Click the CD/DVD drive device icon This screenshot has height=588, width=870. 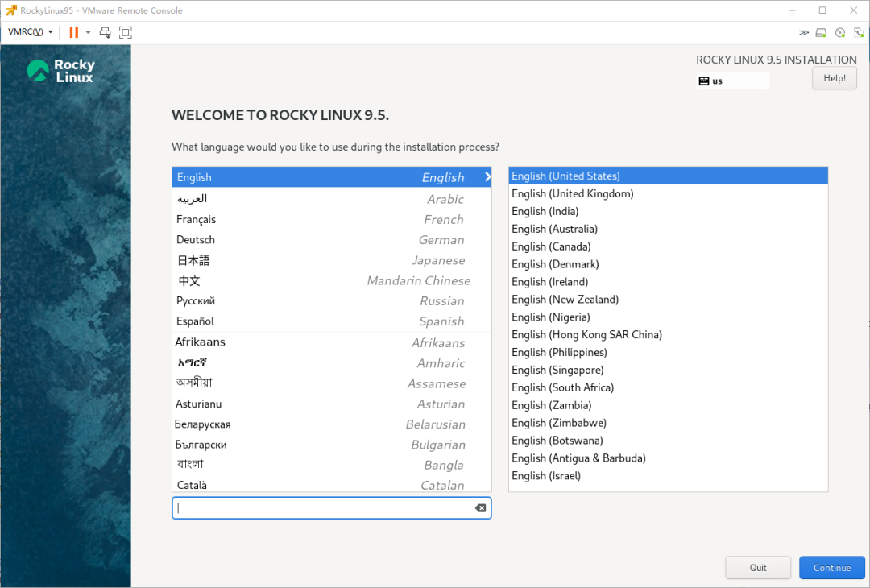[x=840, y=33]
